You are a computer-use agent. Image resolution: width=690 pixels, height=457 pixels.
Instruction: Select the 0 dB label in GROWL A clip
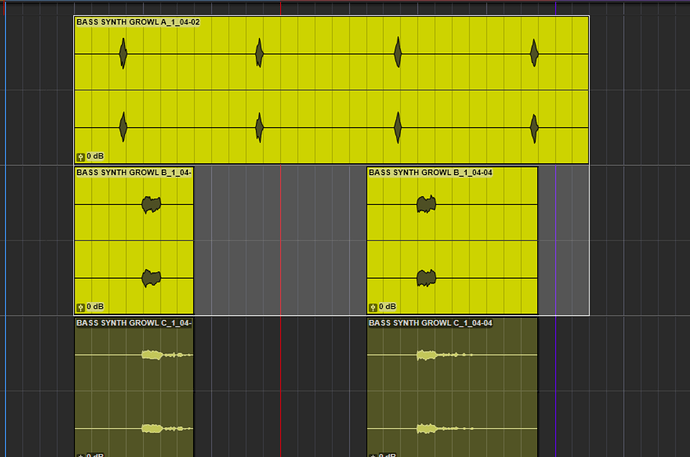[x=95, y=156]
